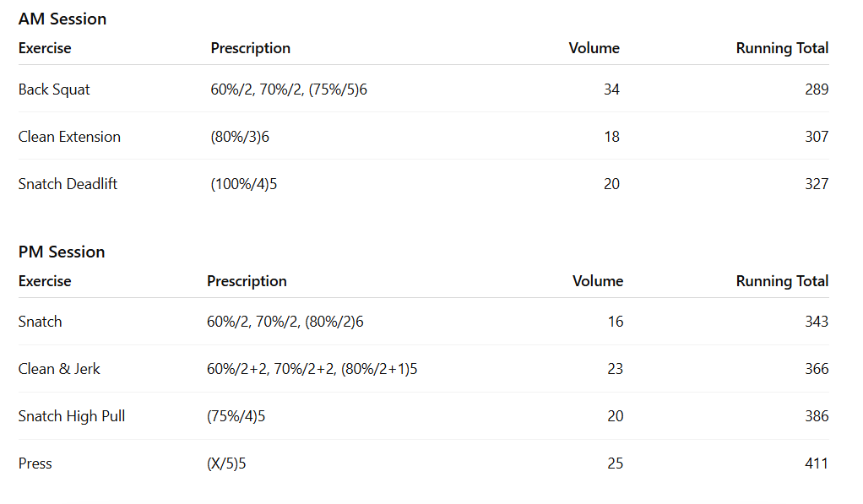Select the final running total 411
The width and height of the screenshot is (863, 504).
(816, 463)
